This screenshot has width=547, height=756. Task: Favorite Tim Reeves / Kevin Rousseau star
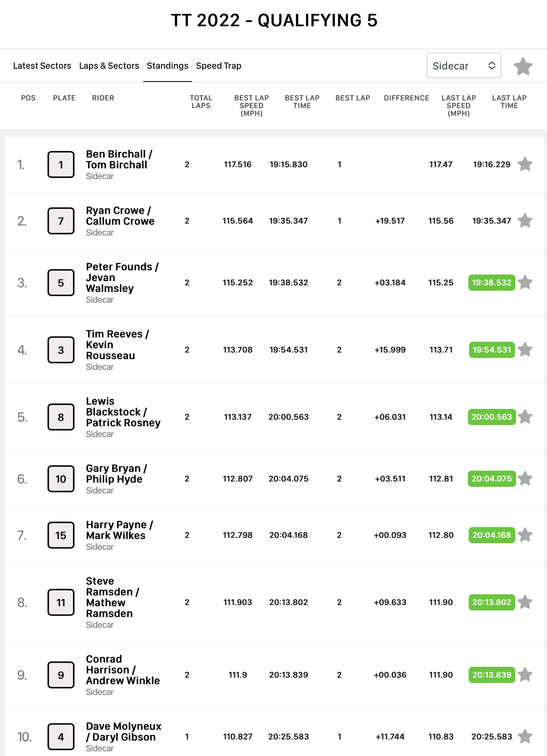coord(525,350)
